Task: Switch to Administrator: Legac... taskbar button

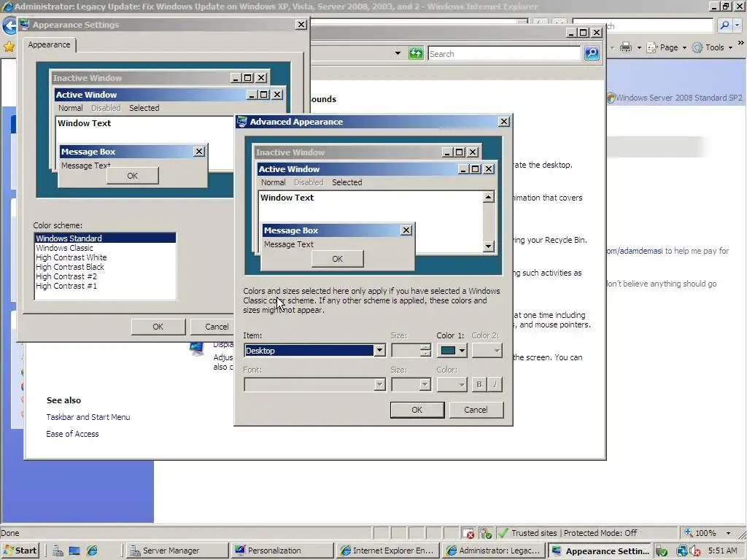Action: point(492,551)
